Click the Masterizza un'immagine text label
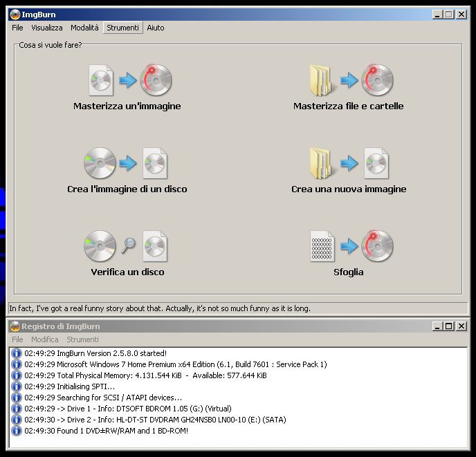This screenshot has width=476, height=457. coord(127,106)
